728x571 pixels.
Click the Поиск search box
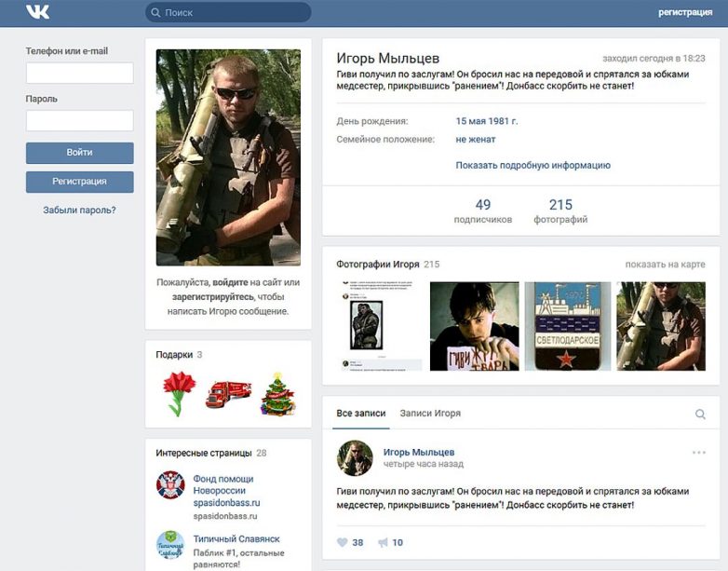tap(228, 12)
